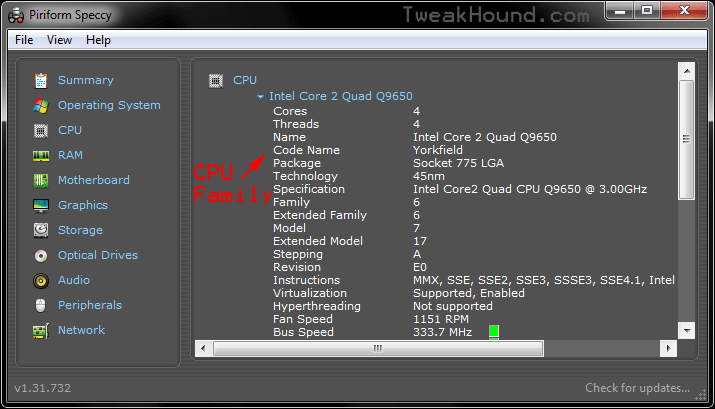Viewport: 715px width, 409px height.
Task: Open the Help menu
Action: [98, 40]
